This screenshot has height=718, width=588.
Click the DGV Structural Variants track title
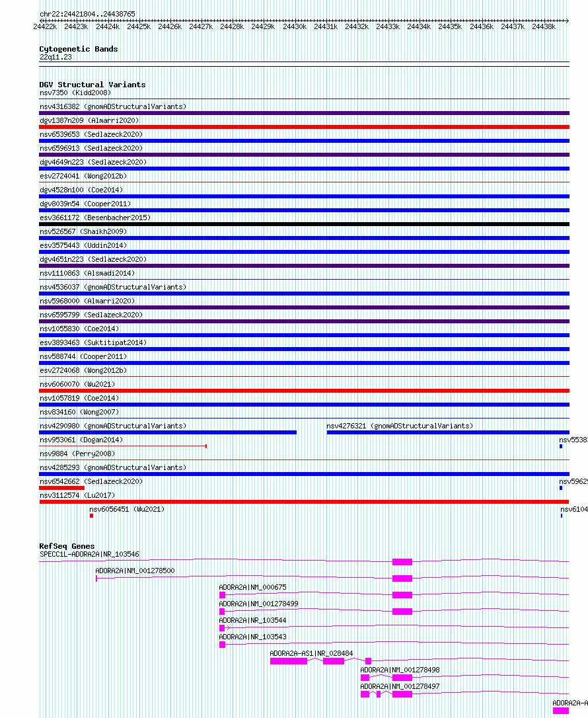coord(92,85)
